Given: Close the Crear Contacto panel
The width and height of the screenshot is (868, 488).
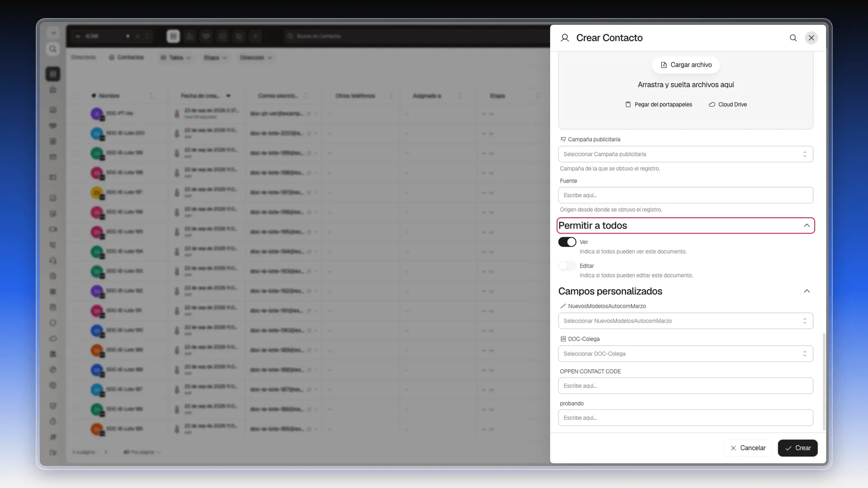Looking at the screenshot, I should click(x=811, y=38).
